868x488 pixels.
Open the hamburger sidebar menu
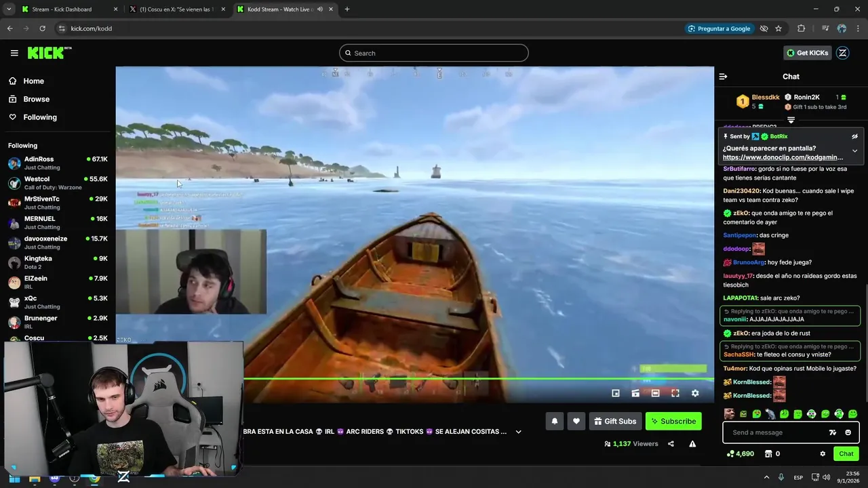14,53
